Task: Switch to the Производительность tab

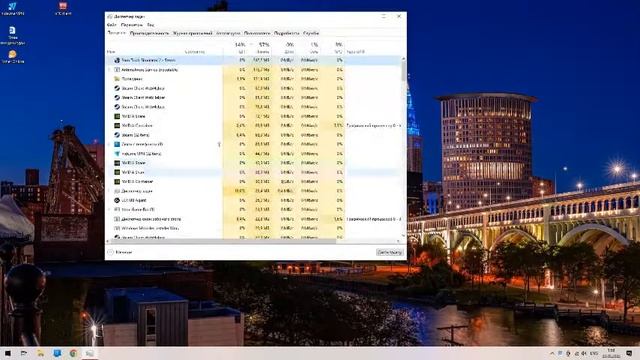Action: pyautogui.click(x=149, y=33)
